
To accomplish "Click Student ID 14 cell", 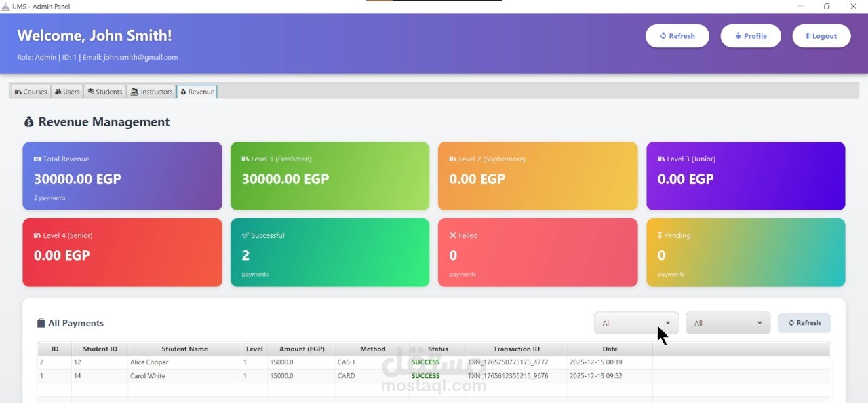I will [100, 376].
